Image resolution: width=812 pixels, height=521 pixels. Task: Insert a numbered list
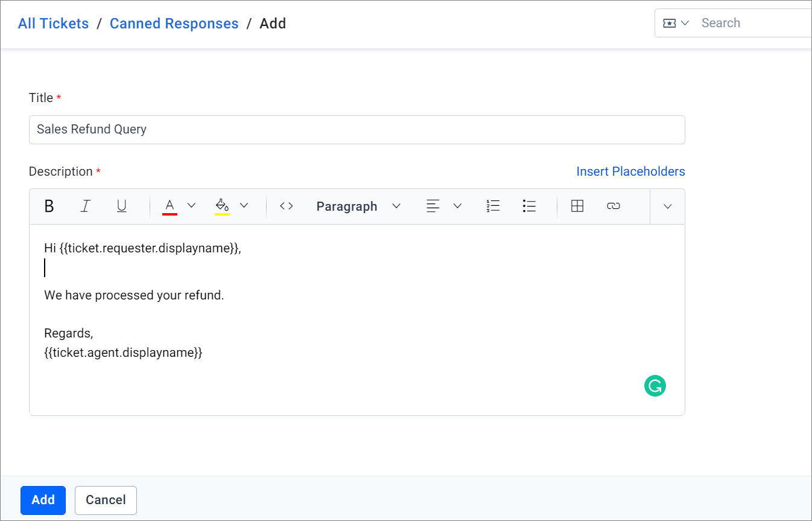coord(493,206)
